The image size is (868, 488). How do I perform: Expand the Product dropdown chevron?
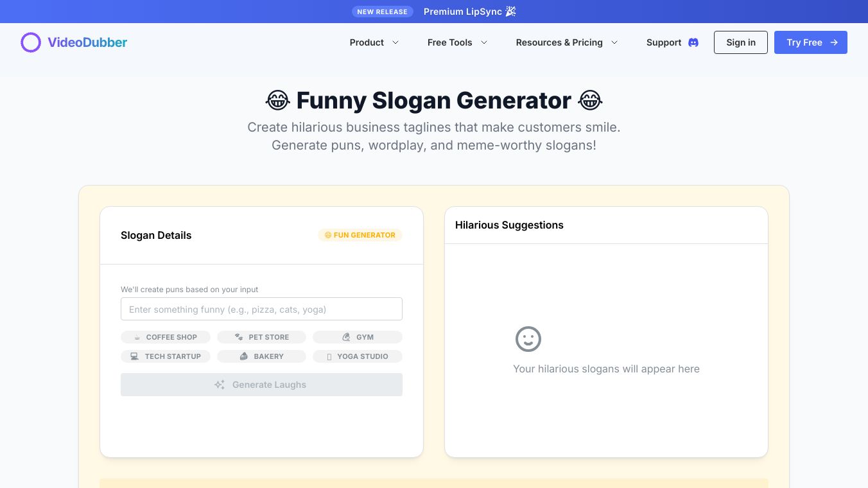(x=395, y=42)
